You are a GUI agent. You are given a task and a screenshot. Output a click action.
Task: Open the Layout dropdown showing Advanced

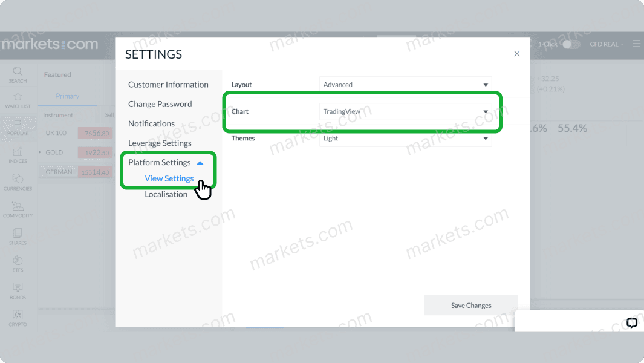click(x=405, y=84)
